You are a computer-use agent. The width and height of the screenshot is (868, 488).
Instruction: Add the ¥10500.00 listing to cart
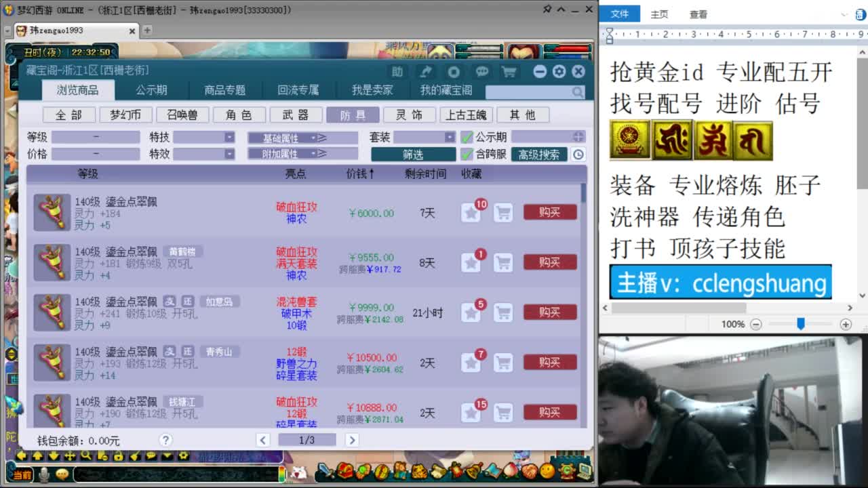(502, 363)
